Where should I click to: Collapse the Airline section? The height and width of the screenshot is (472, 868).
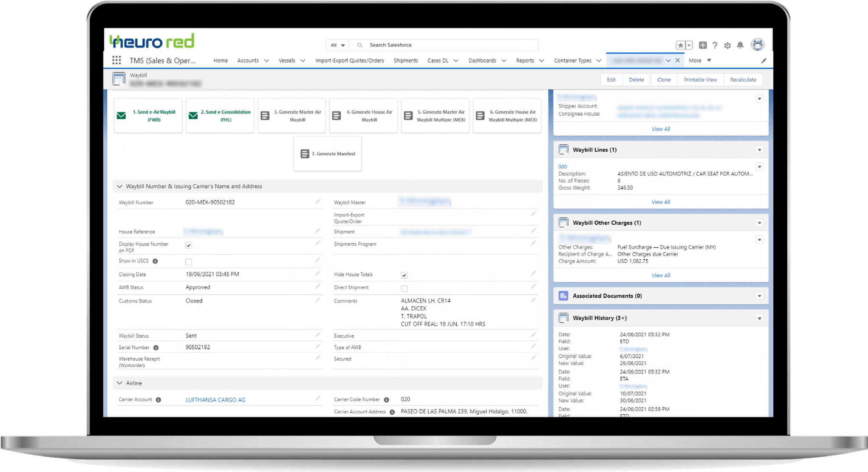pyautogui.click(x=120, y=383)
